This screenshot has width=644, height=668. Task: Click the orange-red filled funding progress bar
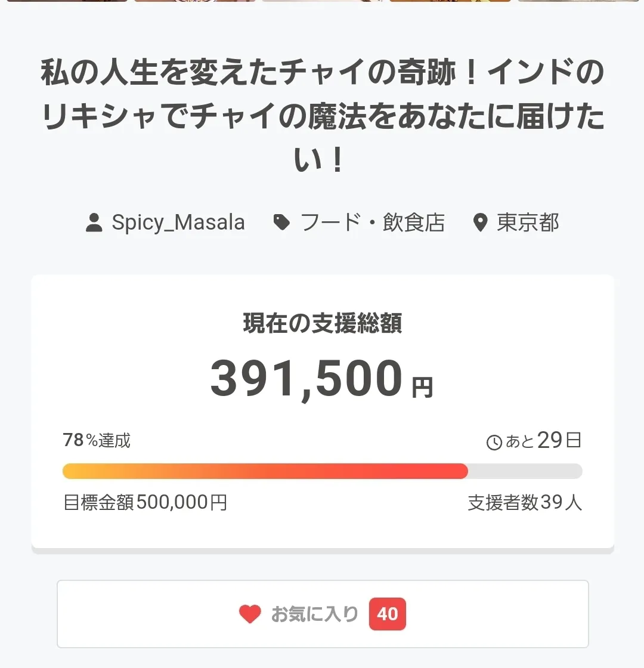pyautogui.click(x=265, y=471)
